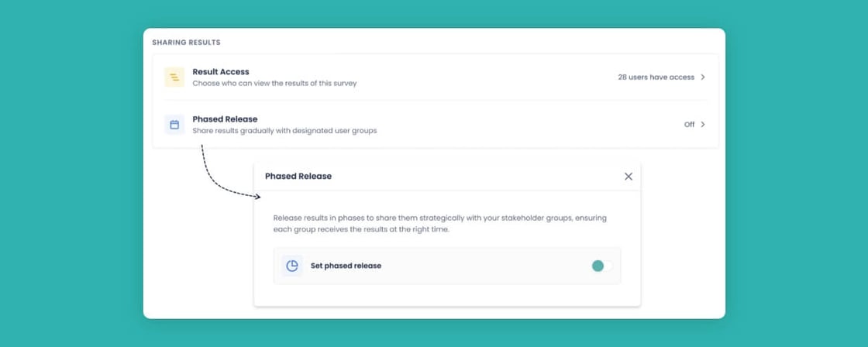This screenshot has width=868, height=347.
Task: Click 'Share results gradually' description text
Action: point(284,131)
